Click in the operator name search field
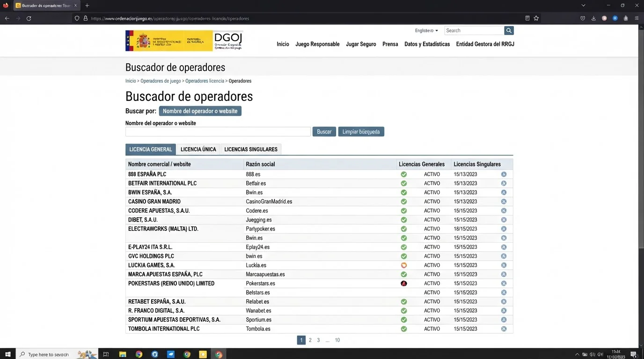This screenshot has height=359, width=644. (218, 132)
